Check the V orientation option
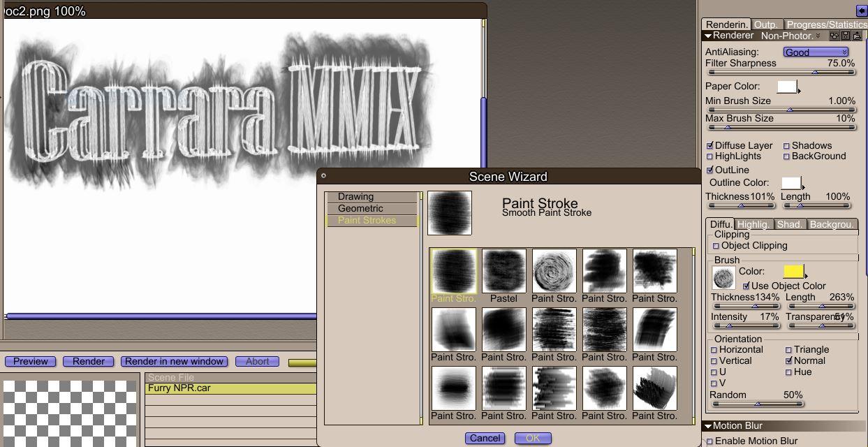Image resolution: width=868 pixels, height=447 pixels. coord(714,383)
